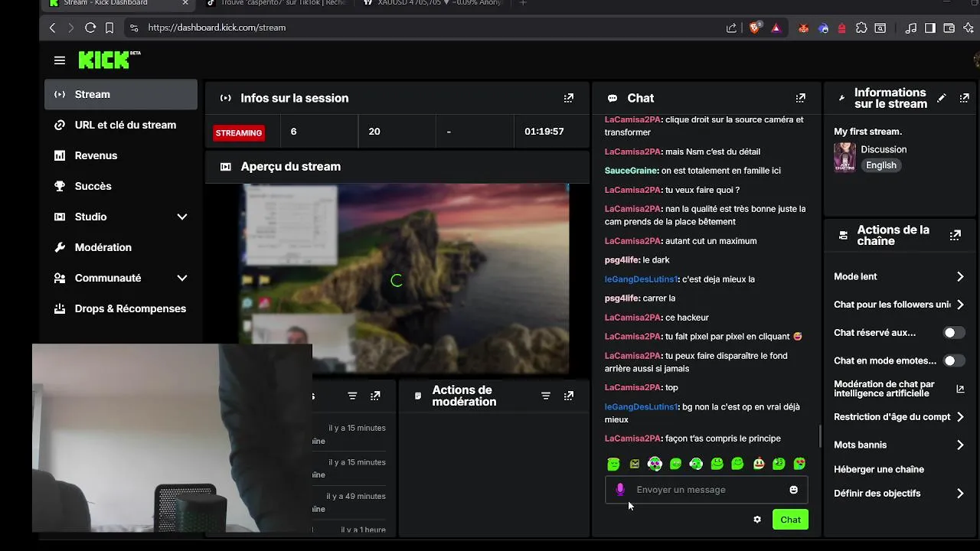Screen dimensions: 980x551
Task: Open the external link icon for AI moderation
Action: coord(960,389)
